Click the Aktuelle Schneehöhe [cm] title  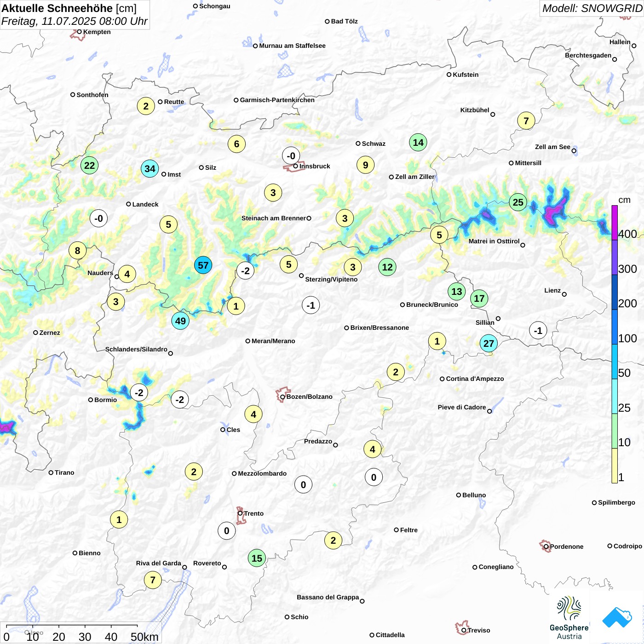tap(69, 8)
